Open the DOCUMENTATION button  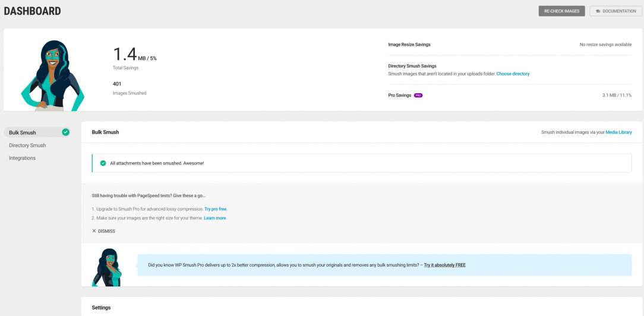click(615, 11)
